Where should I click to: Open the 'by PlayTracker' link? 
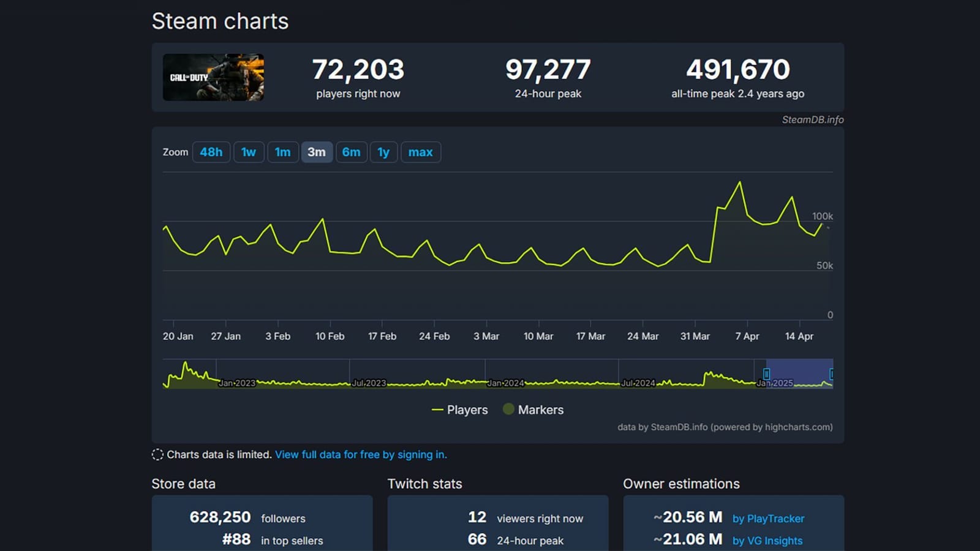coord(768,519)
